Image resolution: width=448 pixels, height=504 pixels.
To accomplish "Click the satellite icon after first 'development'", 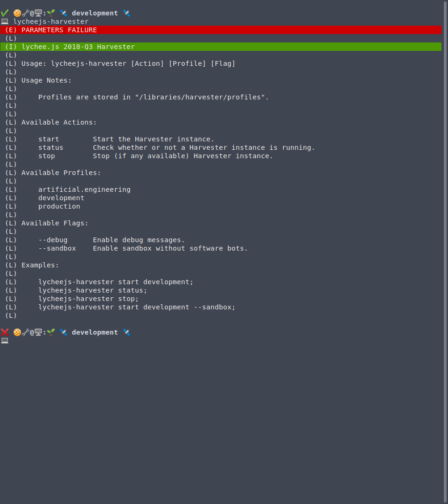I will click(x=126, y=13).
